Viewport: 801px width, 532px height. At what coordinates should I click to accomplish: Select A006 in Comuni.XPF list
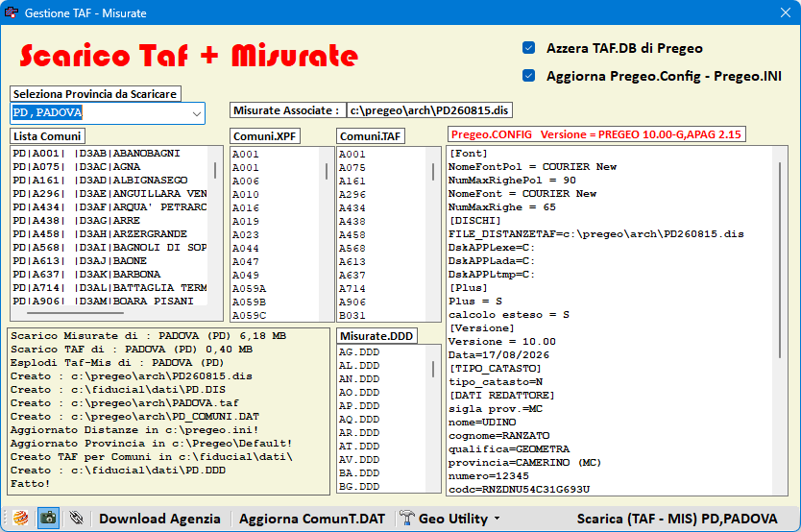coord(276,181)
